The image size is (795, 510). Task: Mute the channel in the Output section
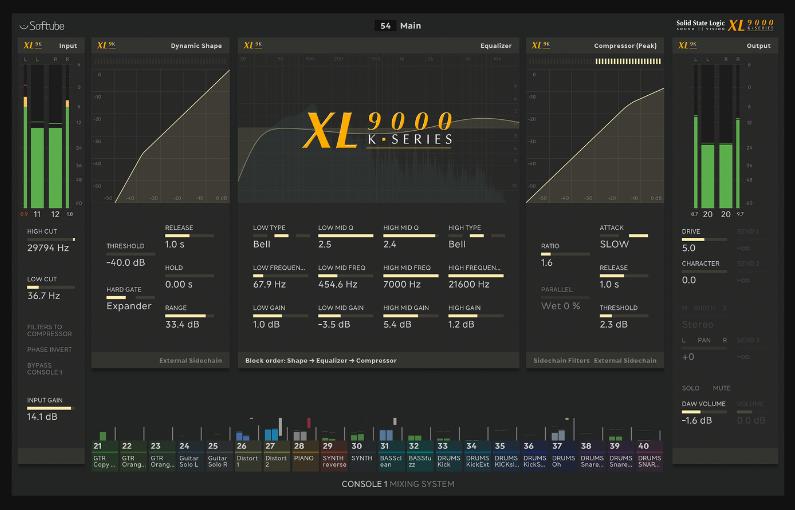721,388
